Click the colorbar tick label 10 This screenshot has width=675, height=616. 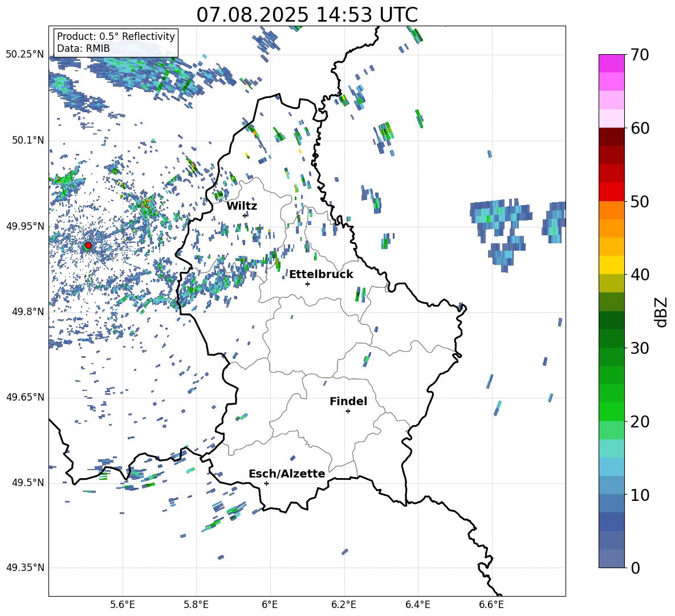(640, 495)
